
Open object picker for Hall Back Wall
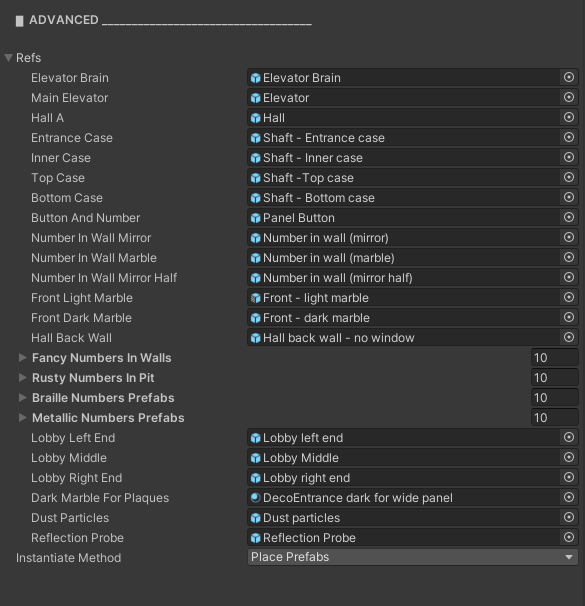tap(568, 337)
